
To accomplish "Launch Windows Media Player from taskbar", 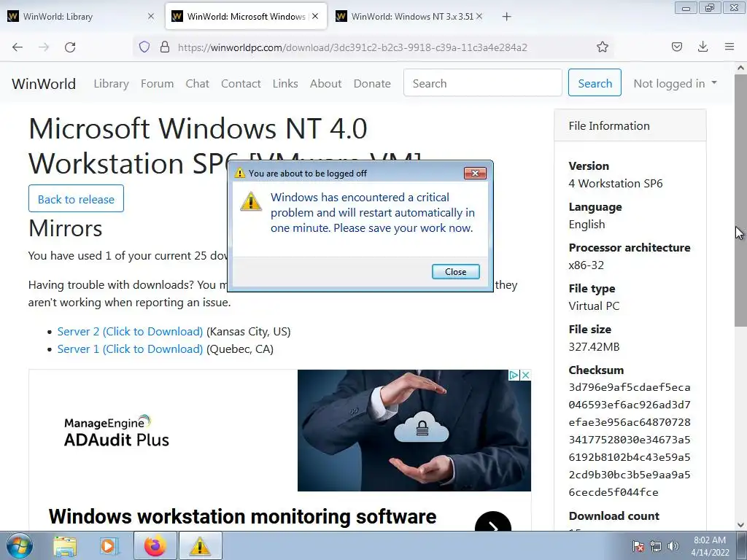I will point(108,545).
